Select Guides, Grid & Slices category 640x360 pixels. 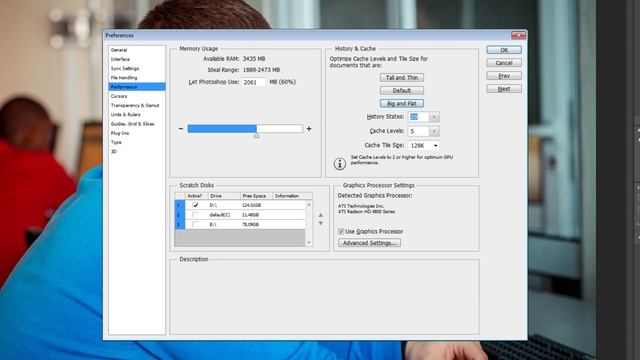coord(132,124)
